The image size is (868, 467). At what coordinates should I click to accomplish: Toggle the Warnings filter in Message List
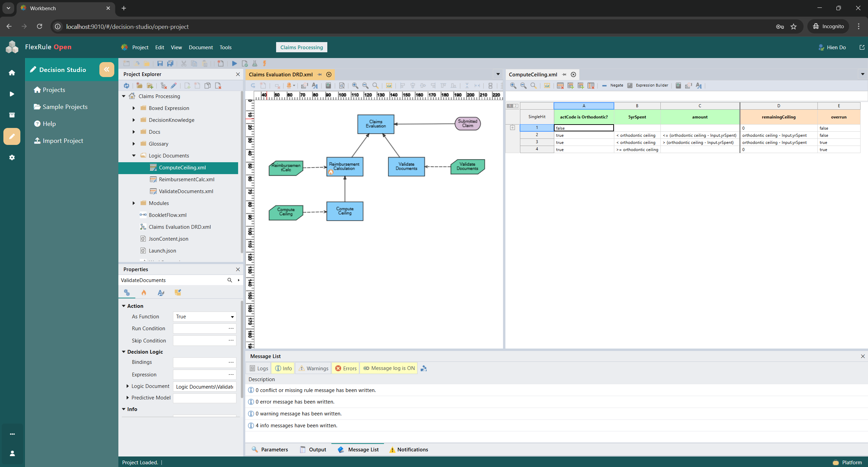(x=313, y=368)
